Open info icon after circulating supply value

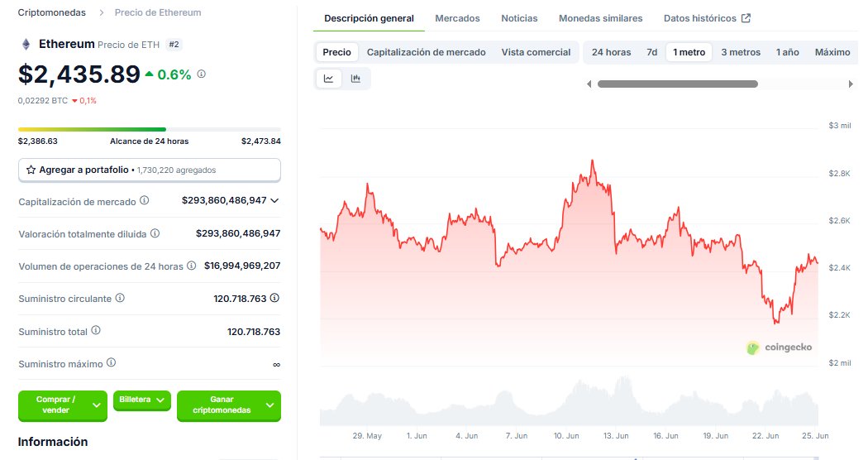click(274, 298)
